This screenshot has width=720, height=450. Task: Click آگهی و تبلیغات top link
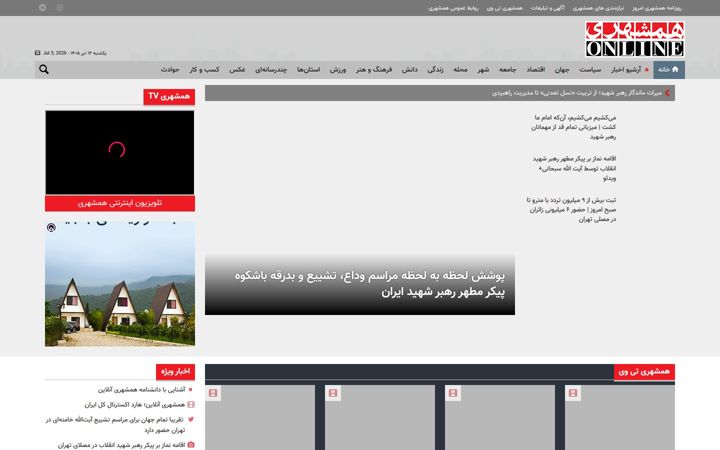pos(548,8)
